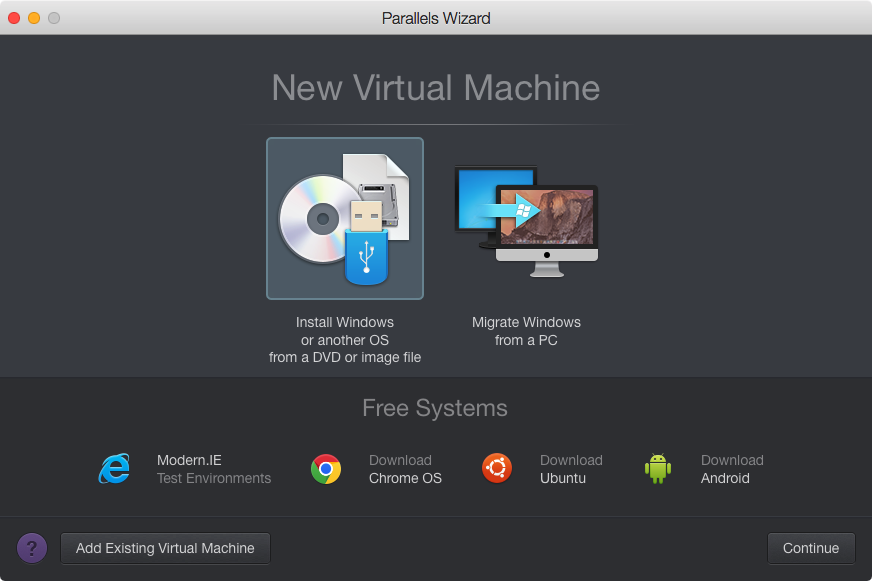This screenshot has height=581, width=872.
Task: Open the help question mark button
Action: (x=31, y=548)
